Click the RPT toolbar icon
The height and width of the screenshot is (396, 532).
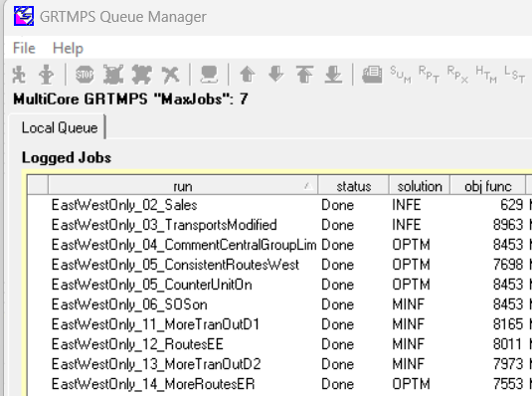429,75
